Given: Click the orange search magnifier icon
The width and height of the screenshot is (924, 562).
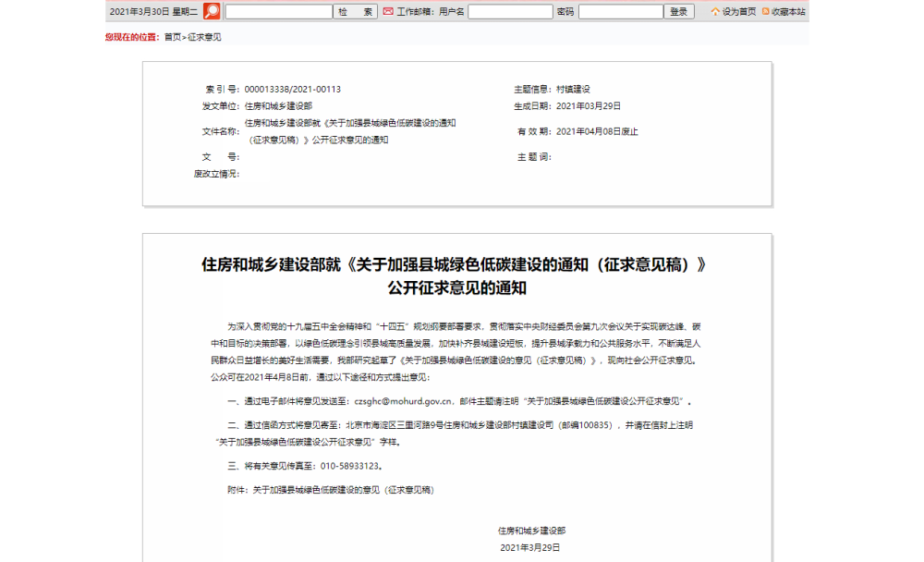Looking at the screenshot, I should click(x=213, y=11).
